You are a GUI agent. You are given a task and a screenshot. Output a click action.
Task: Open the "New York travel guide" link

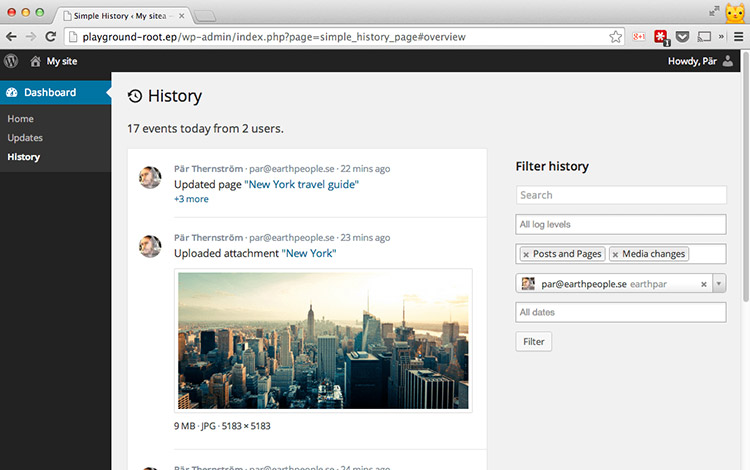301,185
